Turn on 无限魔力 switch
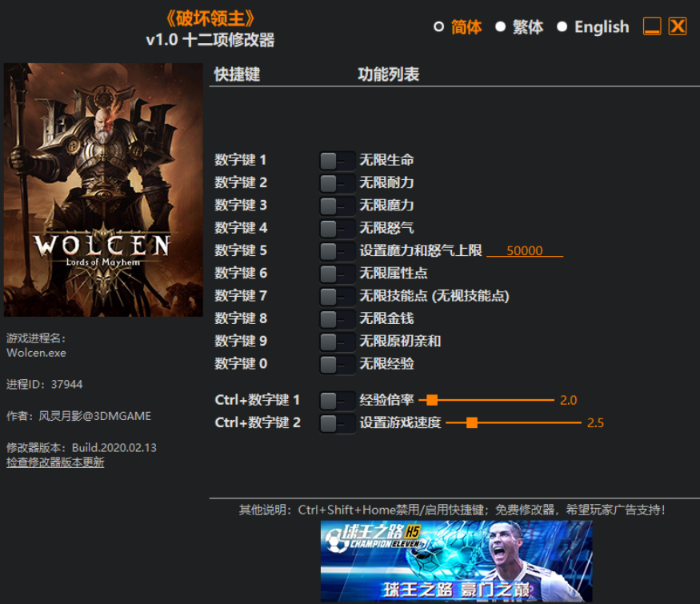 pyautogui.click(x=337, y=206)
